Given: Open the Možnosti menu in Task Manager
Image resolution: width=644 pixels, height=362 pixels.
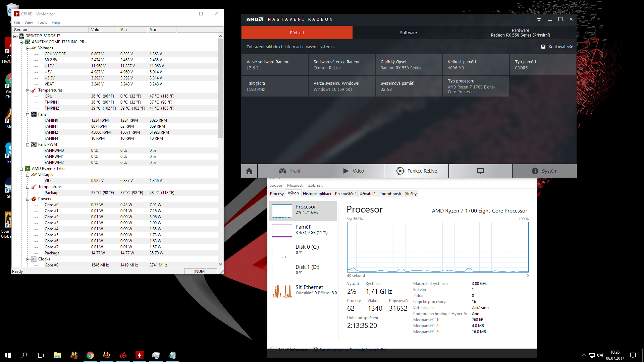Looking at the screenshot, I should pyautogui.click(x=295, y=185).
